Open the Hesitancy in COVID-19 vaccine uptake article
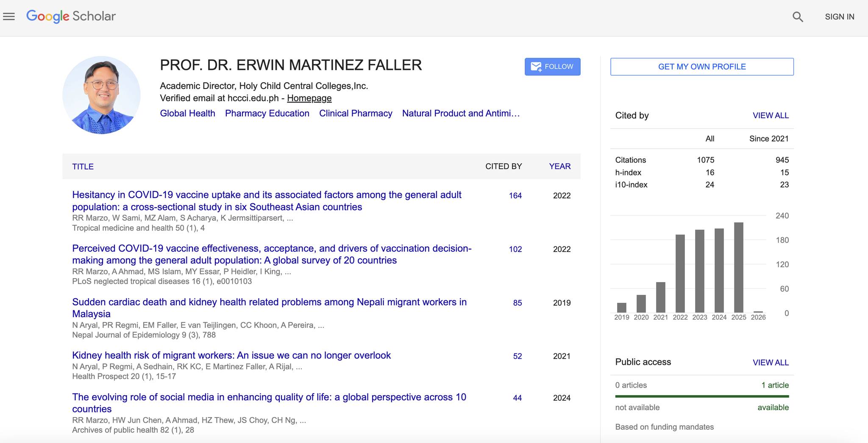 [x=267, y=201]
